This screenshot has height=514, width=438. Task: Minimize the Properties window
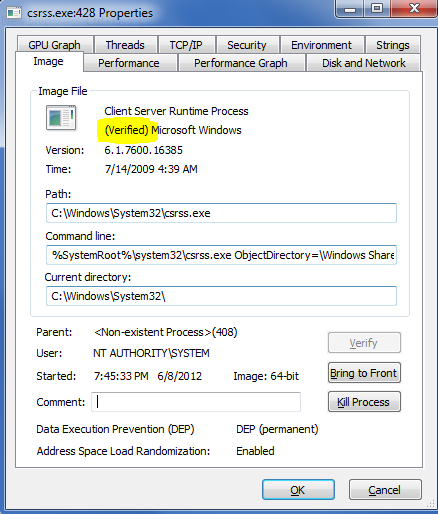tap(350, 8)
